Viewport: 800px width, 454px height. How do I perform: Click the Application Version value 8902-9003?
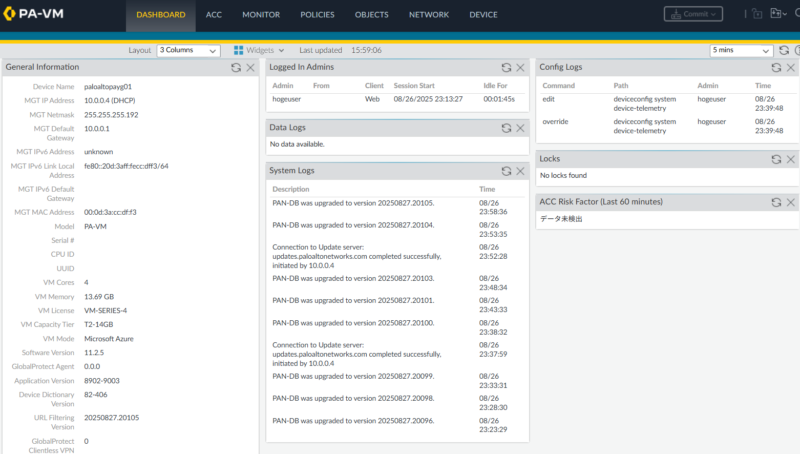tap(102, 381)
